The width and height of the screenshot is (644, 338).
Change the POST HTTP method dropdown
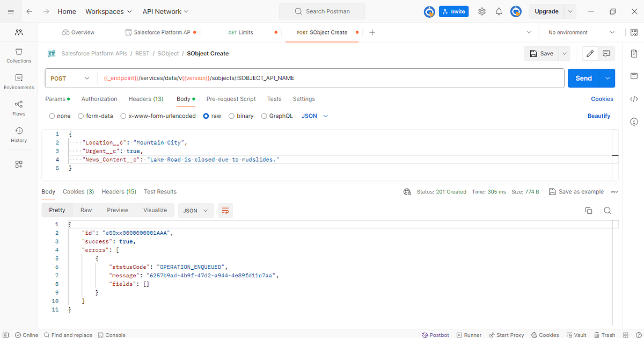pos(70,78)
